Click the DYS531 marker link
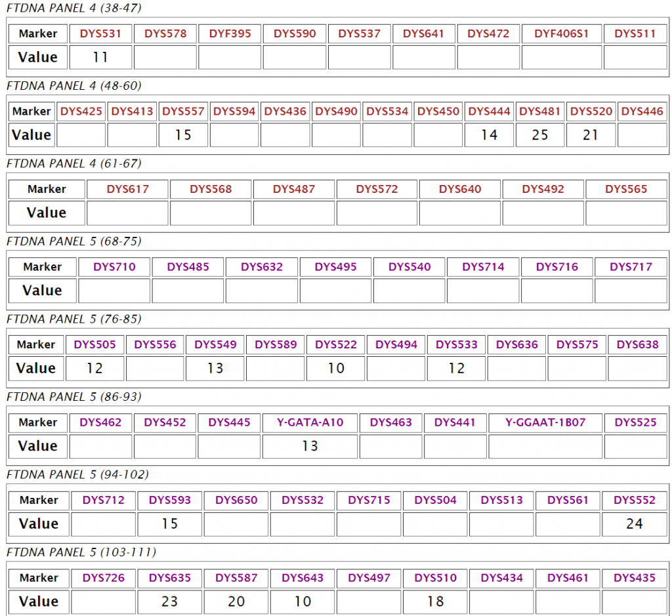The height and width of the screenshot is (616, 672). (100, 33)
